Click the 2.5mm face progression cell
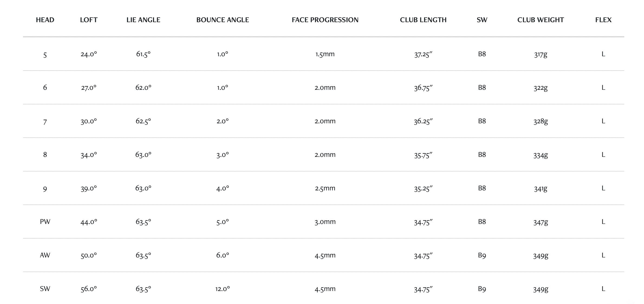Image resolution: width=644 pixels, height=304 pixels. [x=325, y=188]
